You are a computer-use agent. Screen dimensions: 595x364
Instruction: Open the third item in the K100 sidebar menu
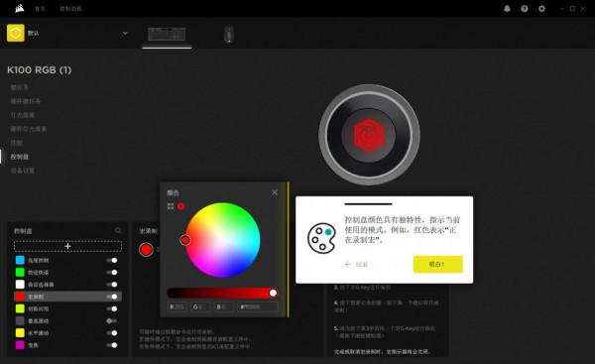pos(23,115)
